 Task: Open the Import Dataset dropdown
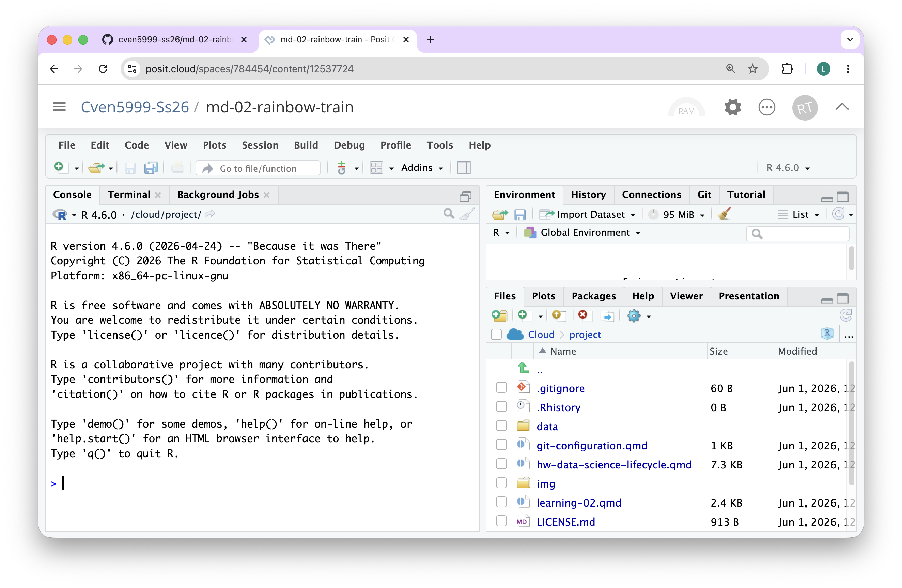pos(588,215)
